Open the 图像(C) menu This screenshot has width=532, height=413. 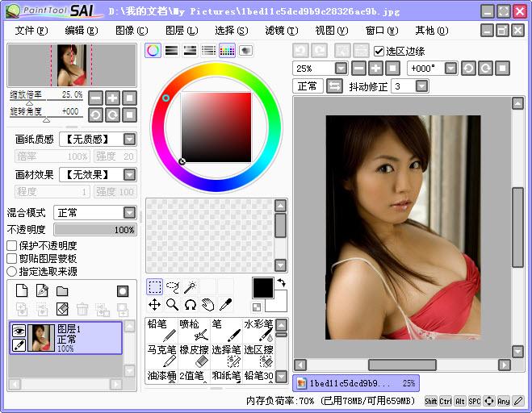[132, 31]
